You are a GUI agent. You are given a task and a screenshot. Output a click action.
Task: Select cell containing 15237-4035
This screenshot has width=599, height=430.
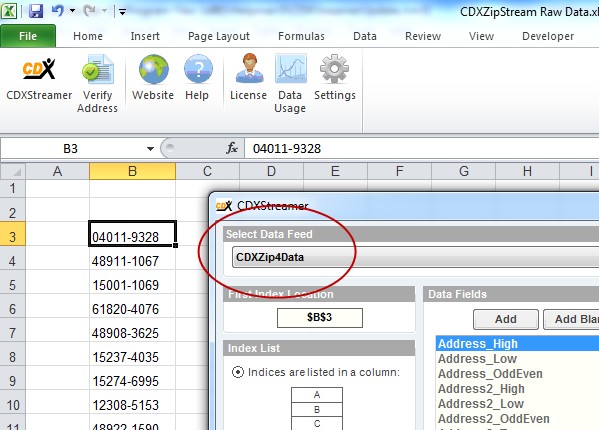coord(132,354)
